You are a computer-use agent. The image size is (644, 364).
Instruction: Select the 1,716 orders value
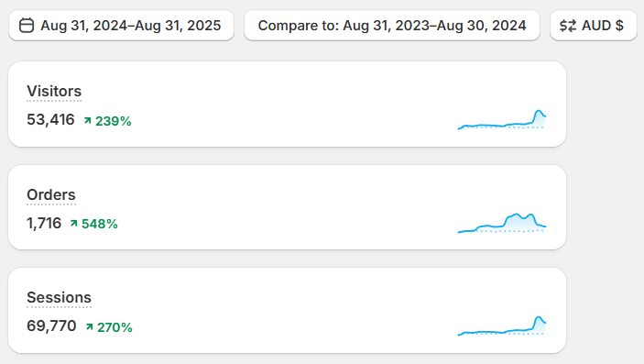point(44,224)
